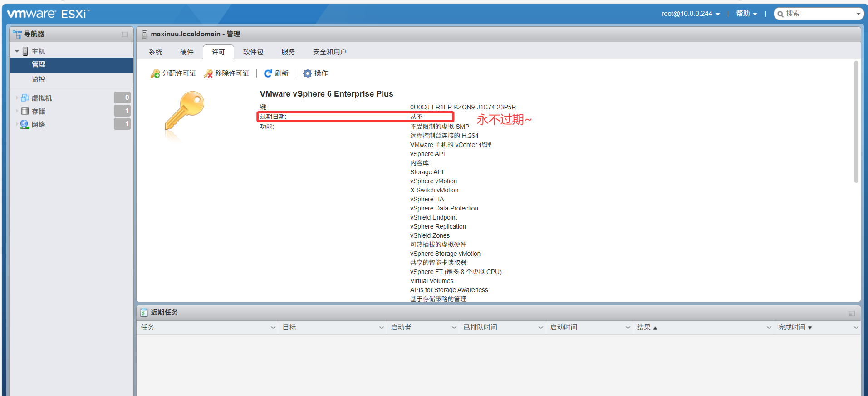Image resolution: width=868 pixels, height=396 pixels.
Task: Click the host icon beside maxinuu.localdomain title
Action: 144,34
